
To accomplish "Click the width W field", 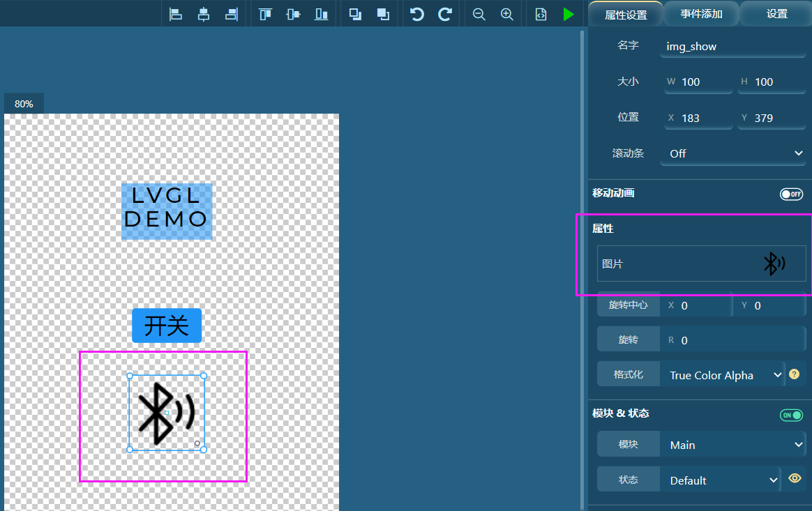I will (x=698, y=82).
